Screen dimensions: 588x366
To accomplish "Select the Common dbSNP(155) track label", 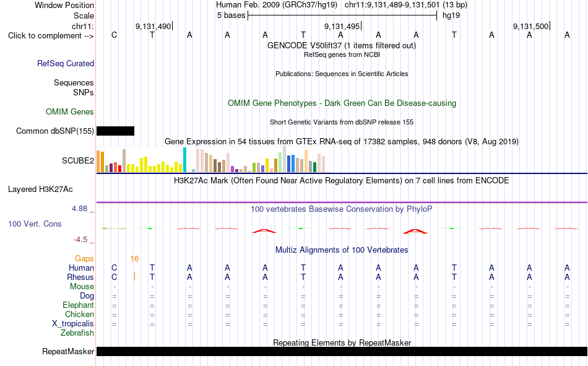I will tap(55, 131).
